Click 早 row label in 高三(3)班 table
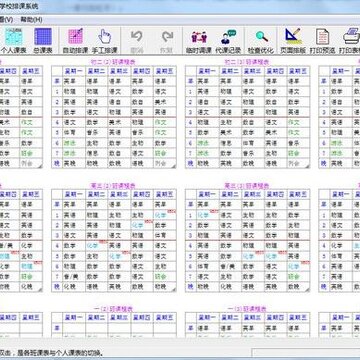 pyautogui.click(x=190, y=204)
